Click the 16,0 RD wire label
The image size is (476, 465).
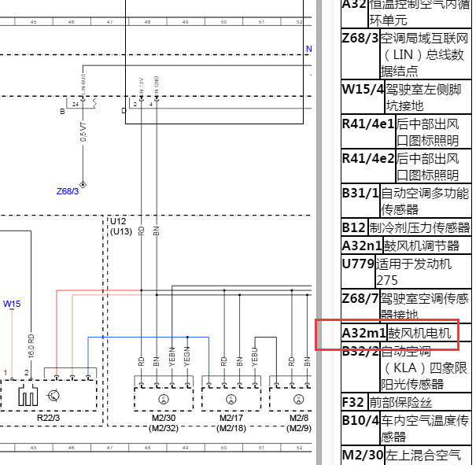(31, 346)
